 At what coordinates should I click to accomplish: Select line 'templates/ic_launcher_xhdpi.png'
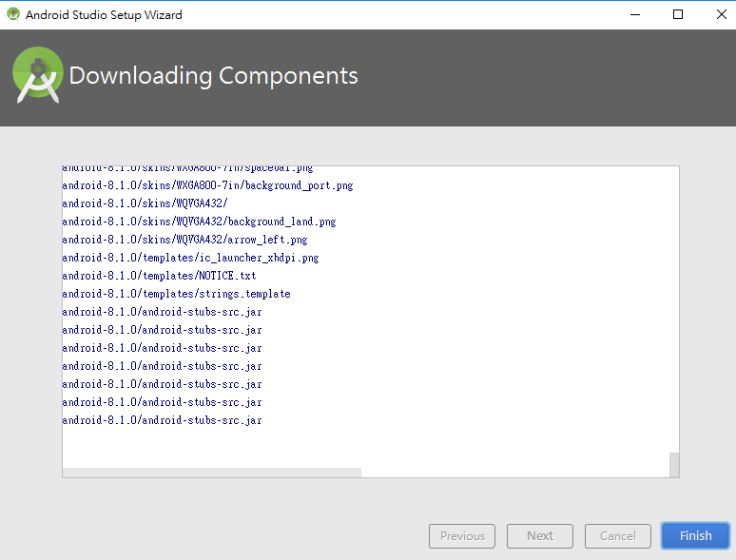[x=190, y=258]
